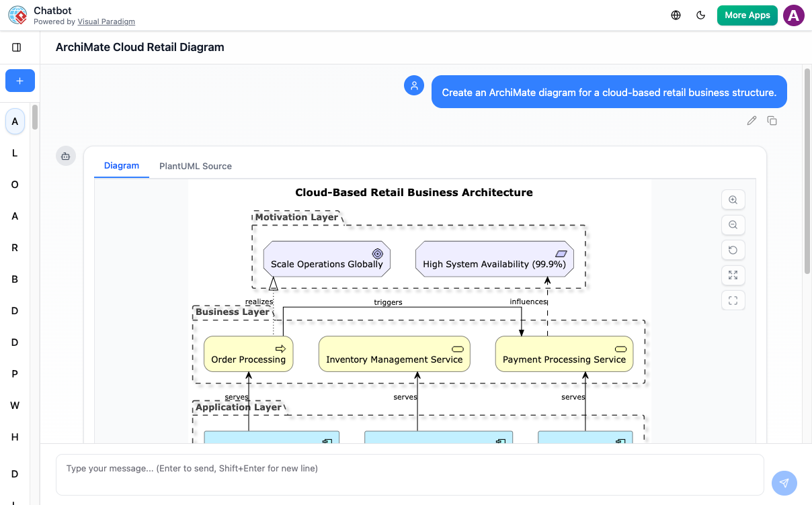
Task: Edit the ArchiMate diagram prompt
Action: click(751, 120)
